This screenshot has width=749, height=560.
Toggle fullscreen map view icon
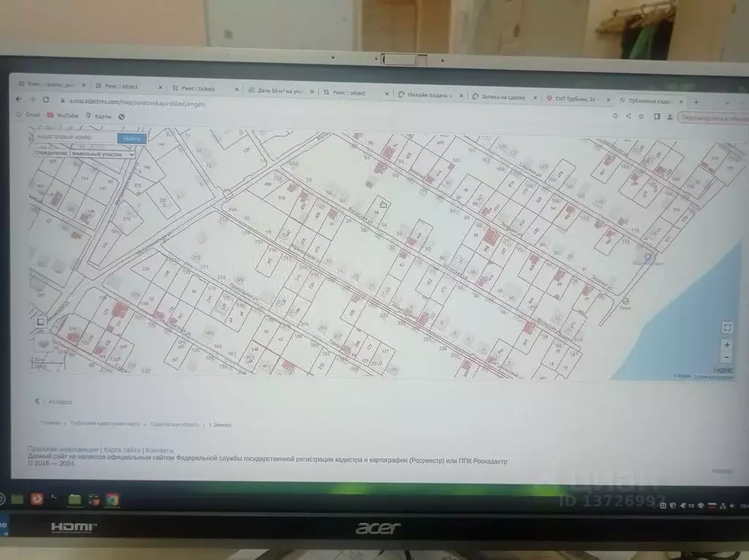pos(726,327)
